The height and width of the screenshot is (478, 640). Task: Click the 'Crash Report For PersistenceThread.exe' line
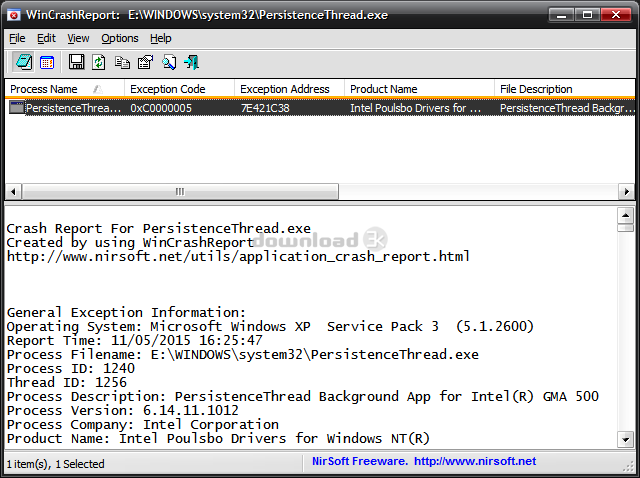(159, 229)
